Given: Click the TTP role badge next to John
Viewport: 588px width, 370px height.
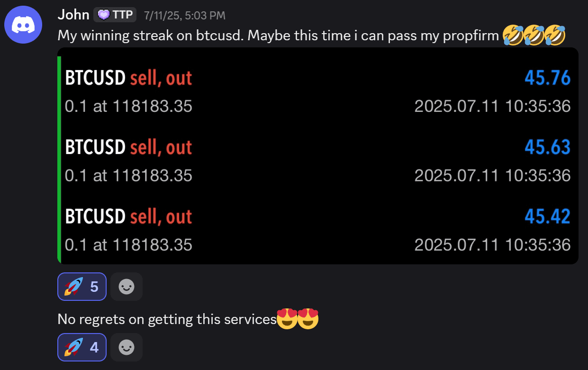Looking at the screenshot, I should pyautogui.click(x=115, y=14).
